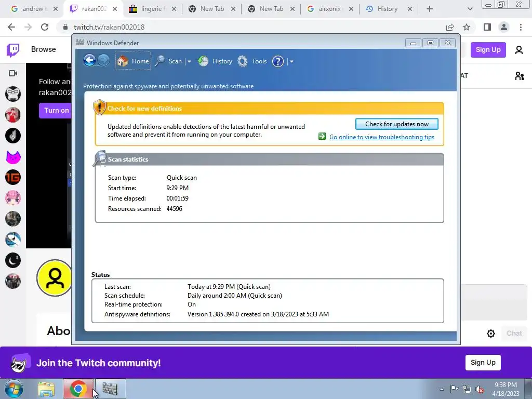
Task: Open the gorilla avatar channel
Action: coord(13,94)
